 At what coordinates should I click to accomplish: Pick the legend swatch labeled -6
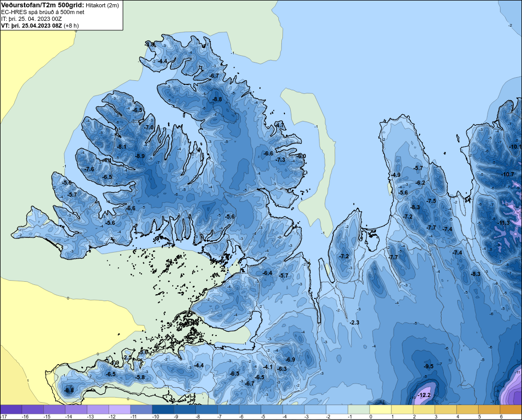click(250, 410)
